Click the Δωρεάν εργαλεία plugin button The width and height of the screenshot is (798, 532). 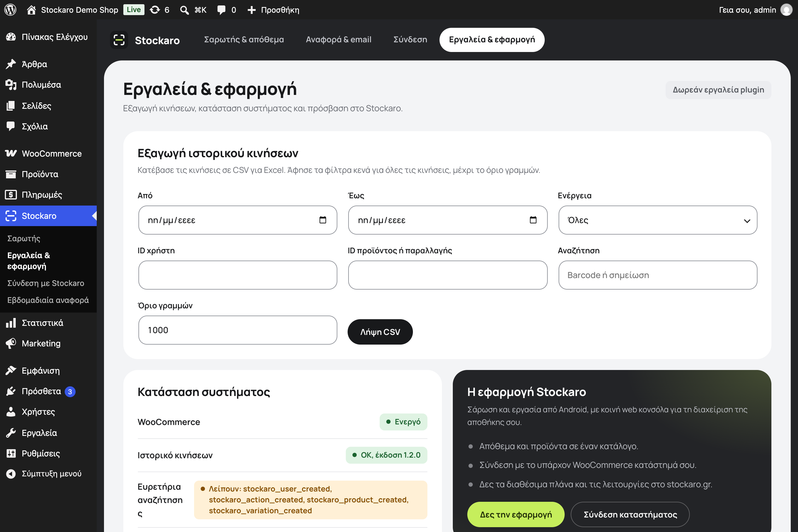click(718, 90)
